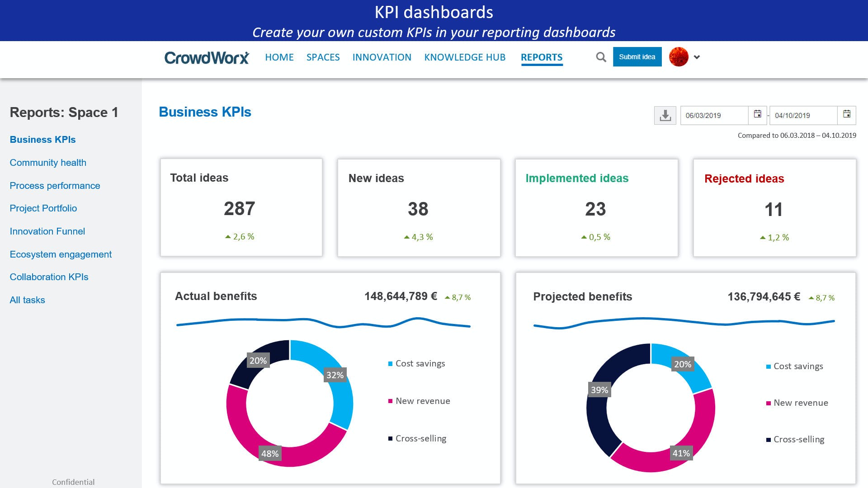Click the CrowdWorx logo
Viewport: 868px width, 488px height.
(x=207, y=57)
